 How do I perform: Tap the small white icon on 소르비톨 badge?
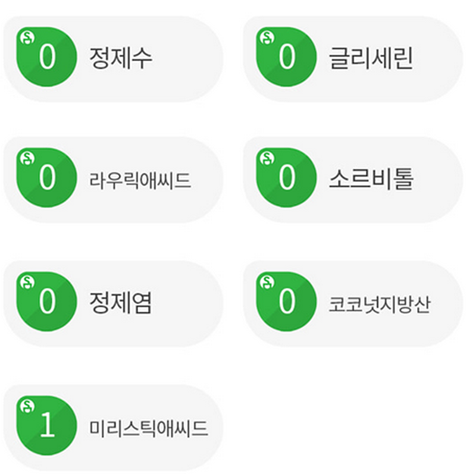coord(267,158)
